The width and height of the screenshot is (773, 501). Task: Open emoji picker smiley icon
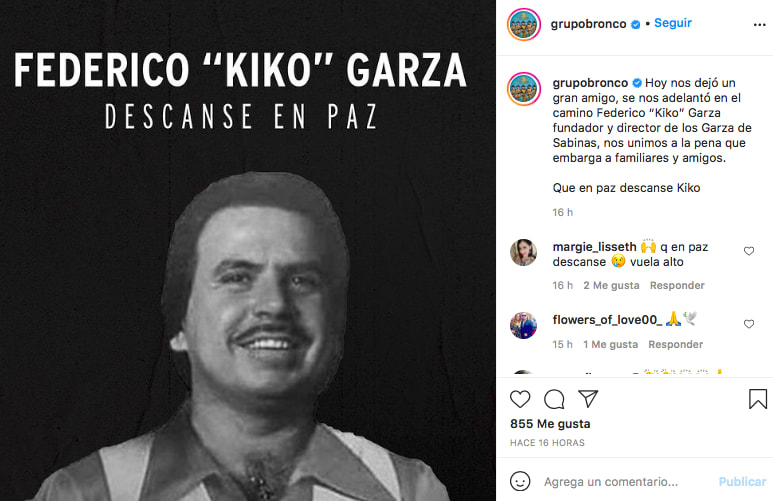pyautogui.click(x=520, y=481)
